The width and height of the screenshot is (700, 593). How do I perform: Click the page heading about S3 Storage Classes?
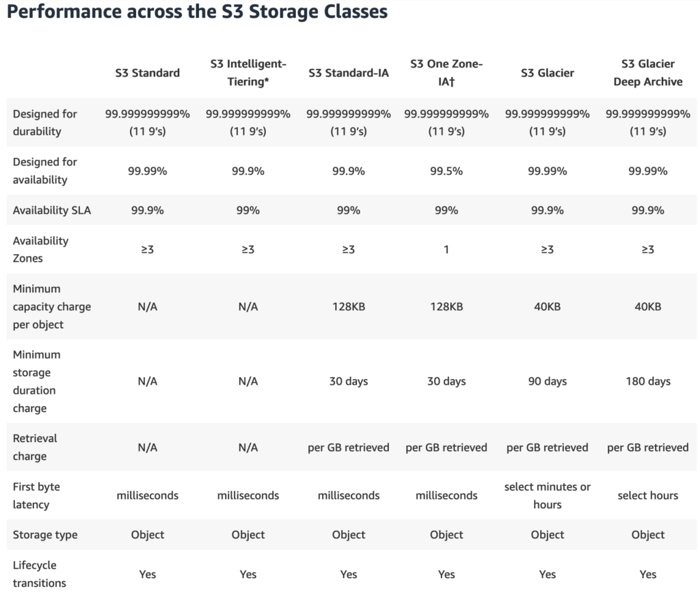(198, 12)
